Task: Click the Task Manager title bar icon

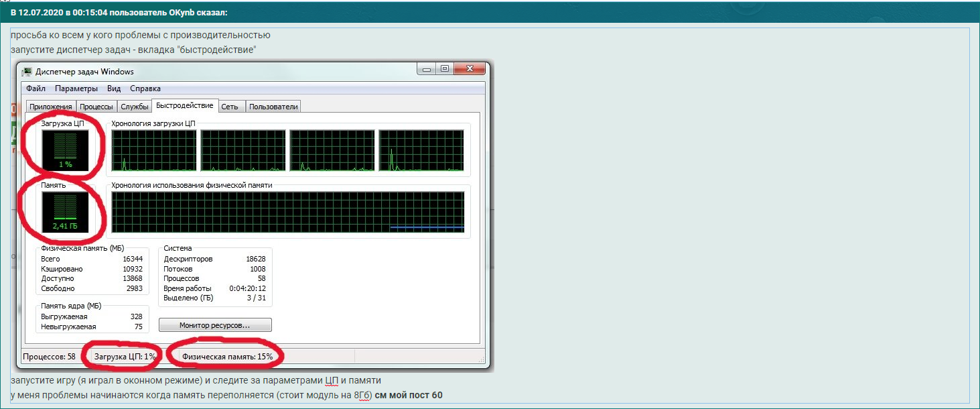Action: coord(27,72)
